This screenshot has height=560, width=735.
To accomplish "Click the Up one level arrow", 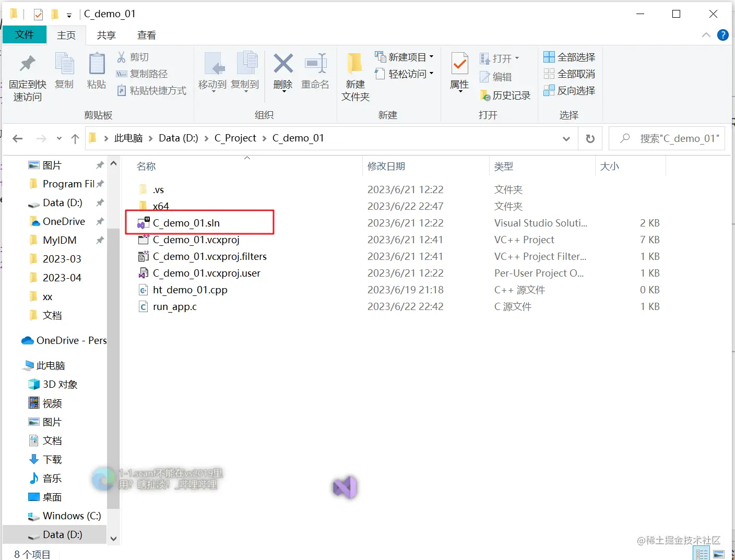I will pyautogui.click(x=75, y=138).
